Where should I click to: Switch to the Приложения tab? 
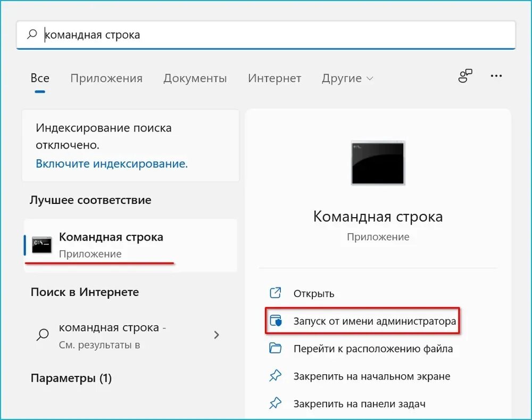106,78
